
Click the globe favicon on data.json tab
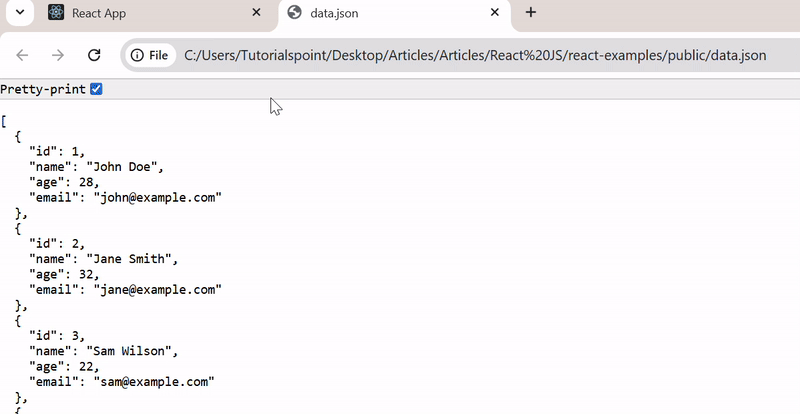click(294, 12)
